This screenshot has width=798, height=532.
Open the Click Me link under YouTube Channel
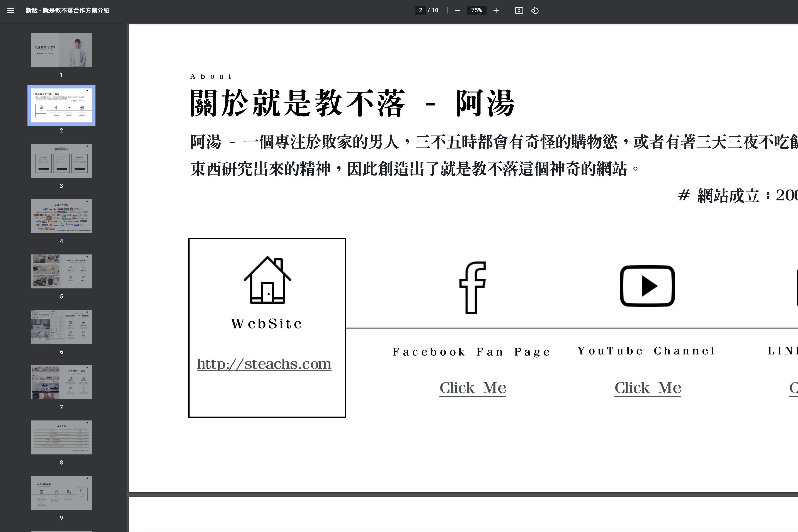[x=647, y=388]
